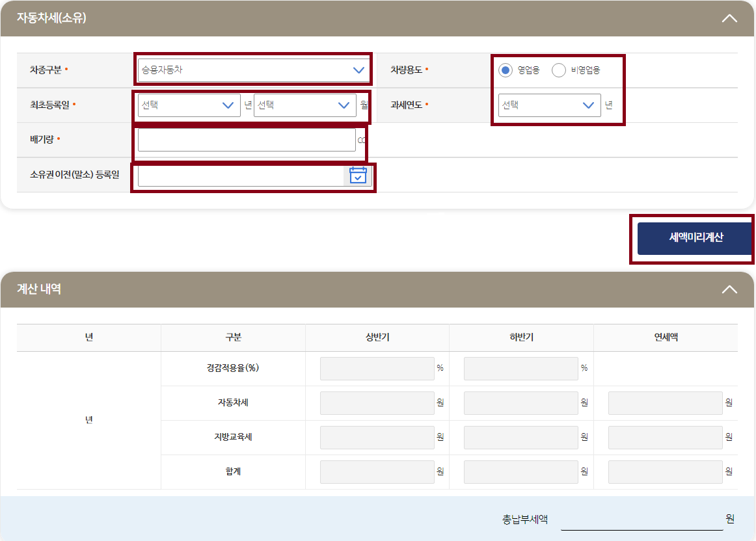Select the 영업용 radio button

pyautogui.click(x=506, y=71)
